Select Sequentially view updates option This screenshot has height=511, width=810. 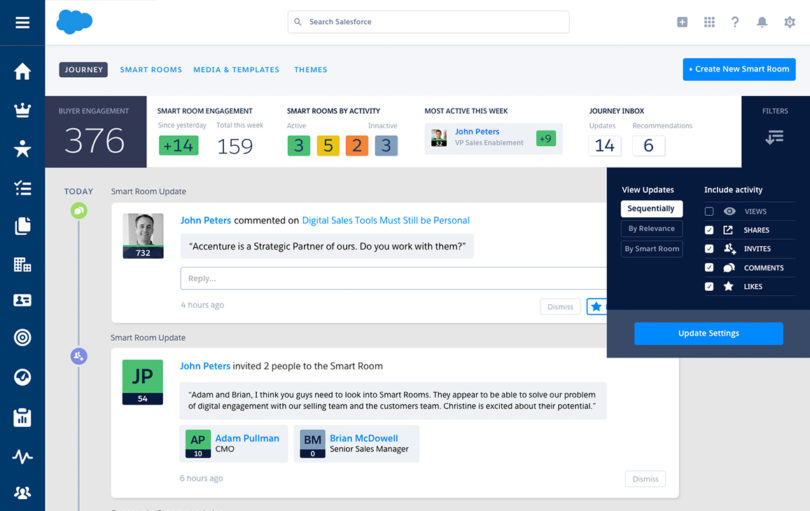point(651,209)
